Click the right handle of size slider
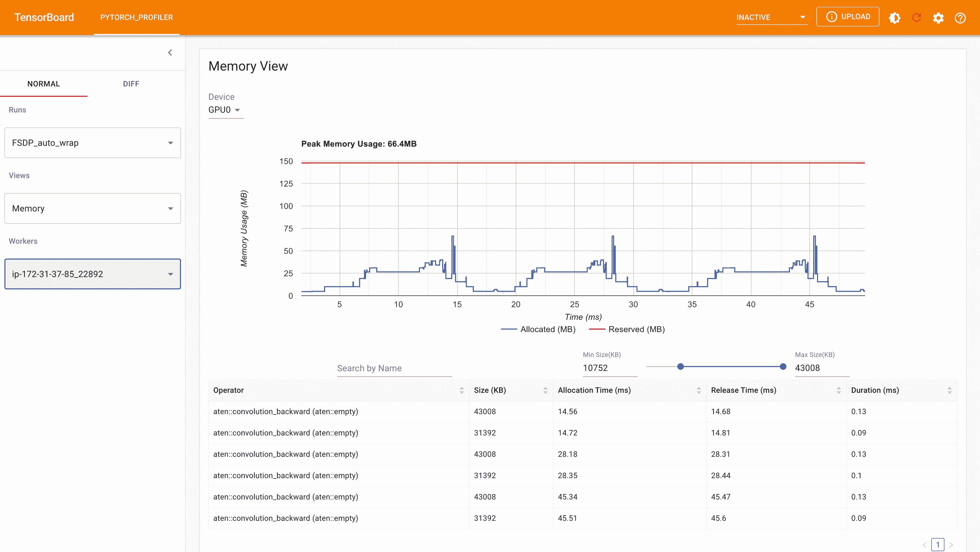This screenshot has width=980, height=552. 783,367
